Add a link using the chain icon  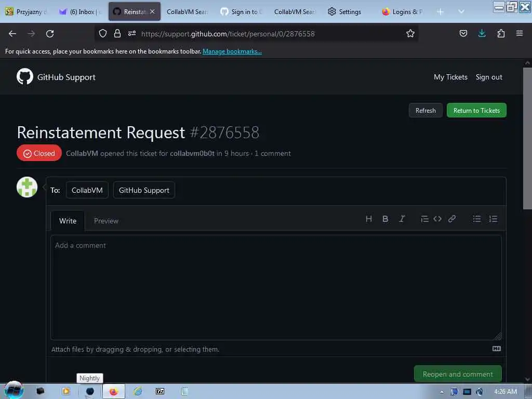[451, 219]
